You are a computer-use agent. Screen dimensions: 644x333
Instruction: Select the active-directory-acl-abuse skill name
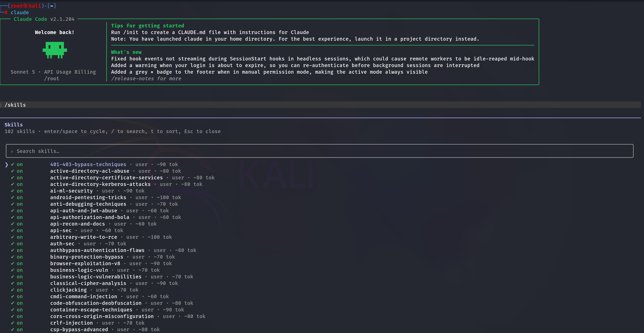(x=90, y=171)
